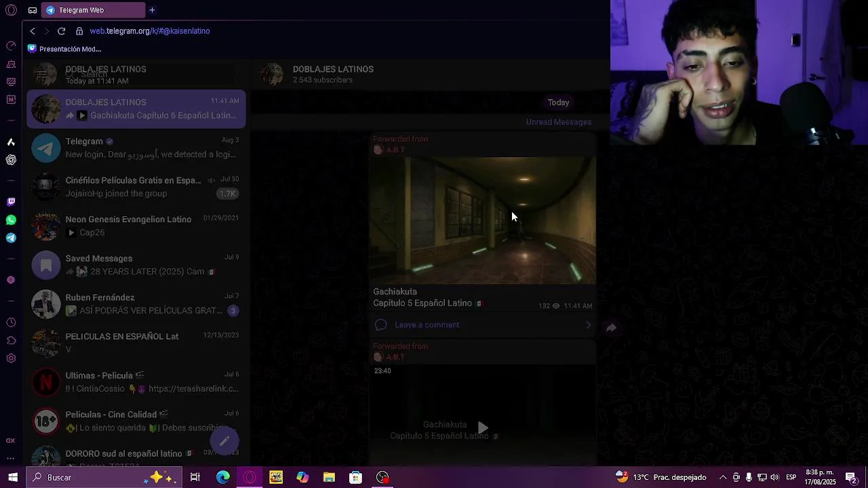Open Microsoft Store from taskbar
Image resolution: width=868 pixels, height=488 pixels.
click(355, 477)
